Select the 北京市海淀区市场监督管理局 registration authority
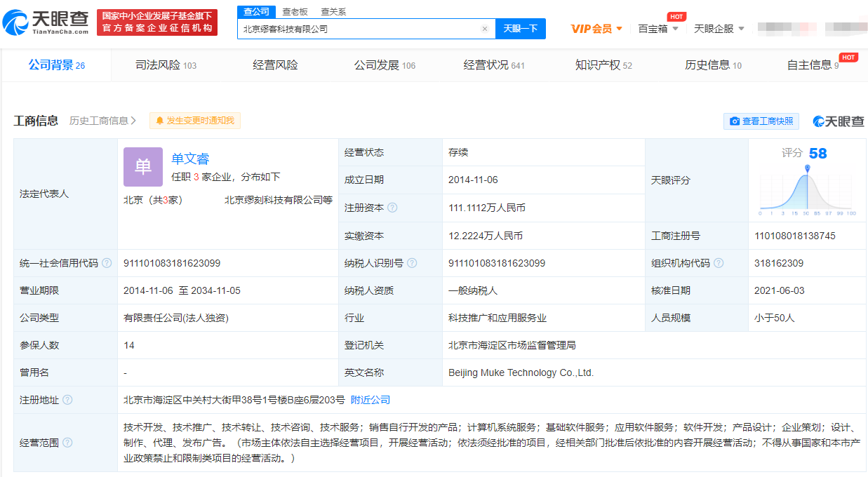This screenshot has width=868, height=477. click(512, 345)
